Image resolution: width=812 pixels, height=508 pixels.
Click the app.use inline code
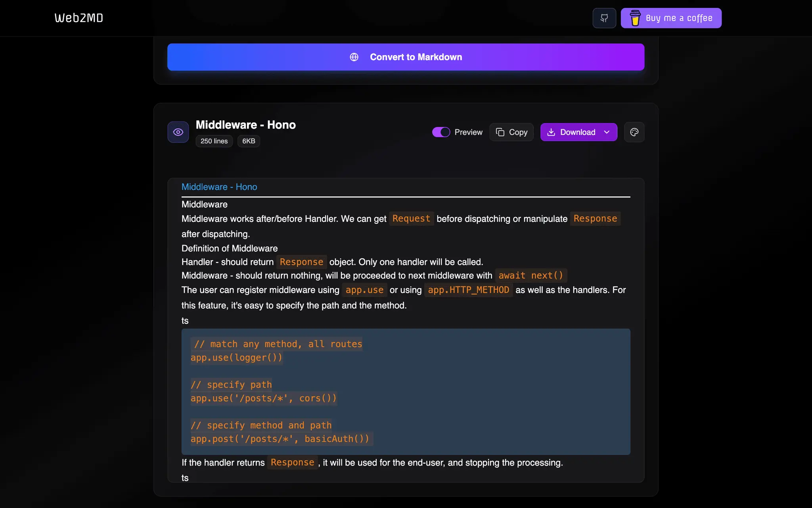365,290
